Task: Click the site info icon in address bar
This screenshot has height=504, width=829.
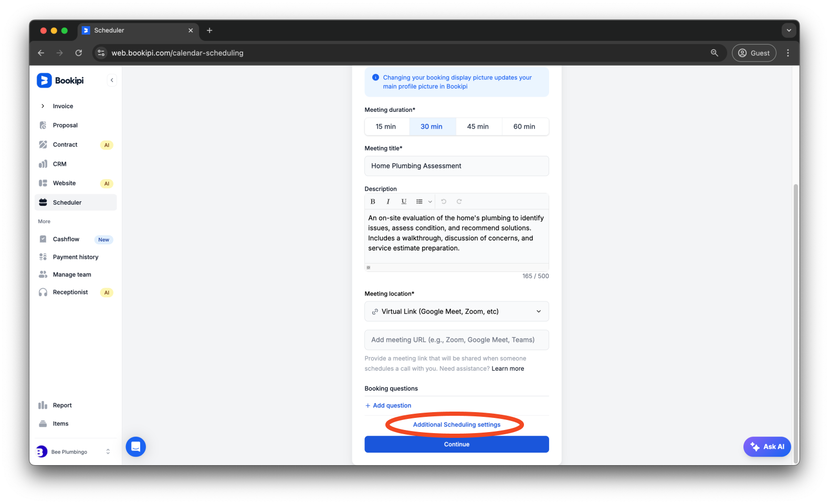Action: click(x=101, y=53)
